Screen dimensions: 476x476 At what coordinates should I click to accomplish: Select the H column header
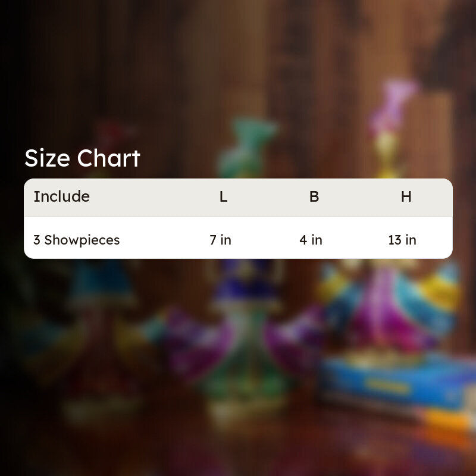click(x=406, y=197)
